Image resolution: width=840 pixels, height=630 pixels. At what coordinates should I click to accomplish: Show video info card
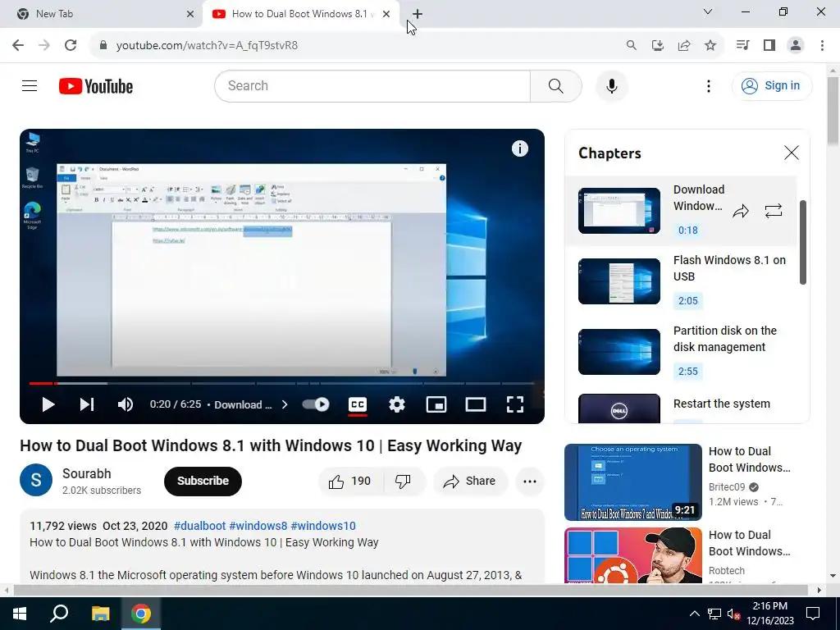[519, 148]
